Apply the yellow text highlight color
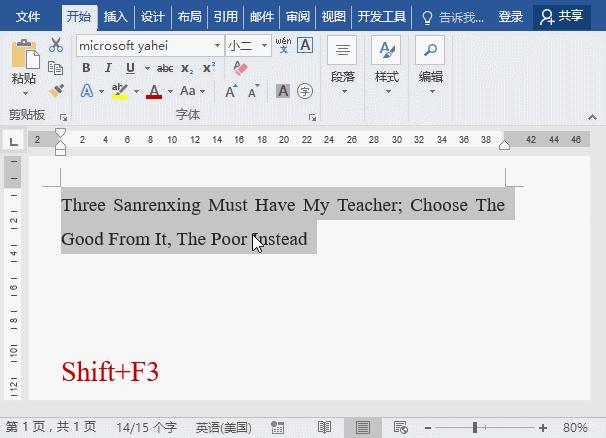606x438 pixels. [x=120, y=91]
